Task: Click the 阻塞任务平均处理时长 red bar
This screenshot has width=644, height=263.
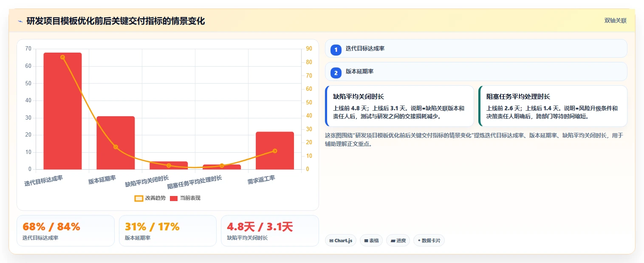Action: click(222, 167)
